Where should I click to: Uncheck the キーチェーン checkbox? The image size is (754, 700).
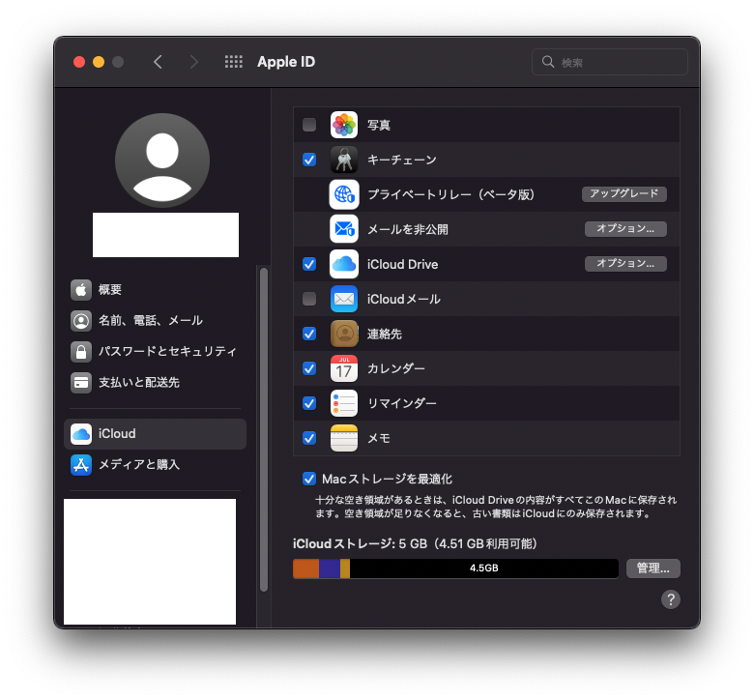tap(309, 160)
